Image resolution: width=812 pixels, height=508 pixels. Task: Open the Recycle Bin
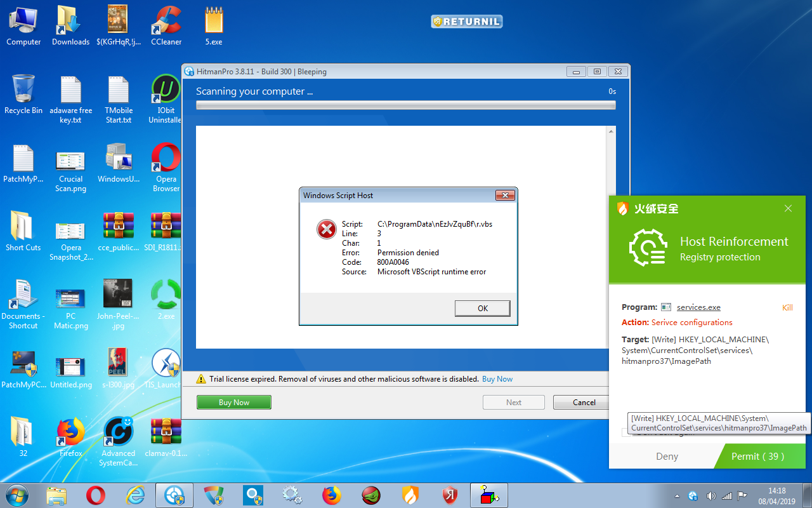[23, 94]
